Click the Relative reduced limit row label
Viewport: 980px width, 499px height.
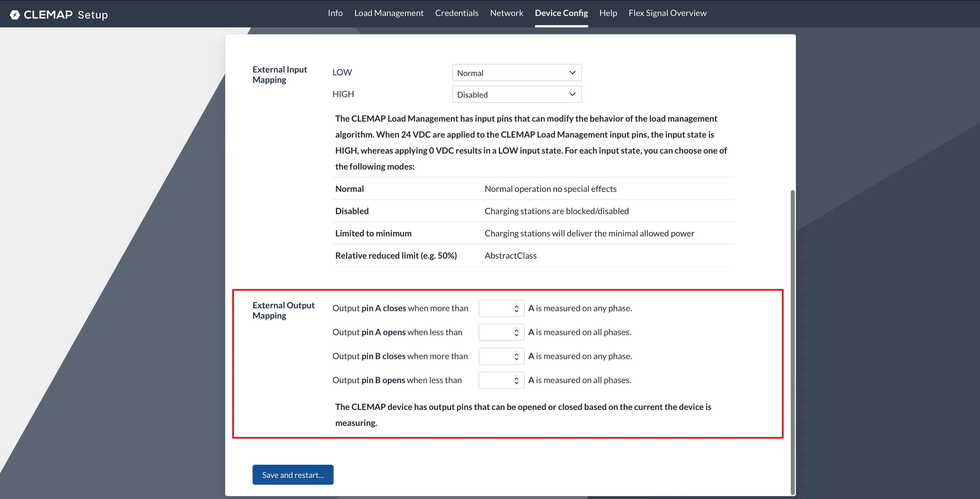(396, 255)
